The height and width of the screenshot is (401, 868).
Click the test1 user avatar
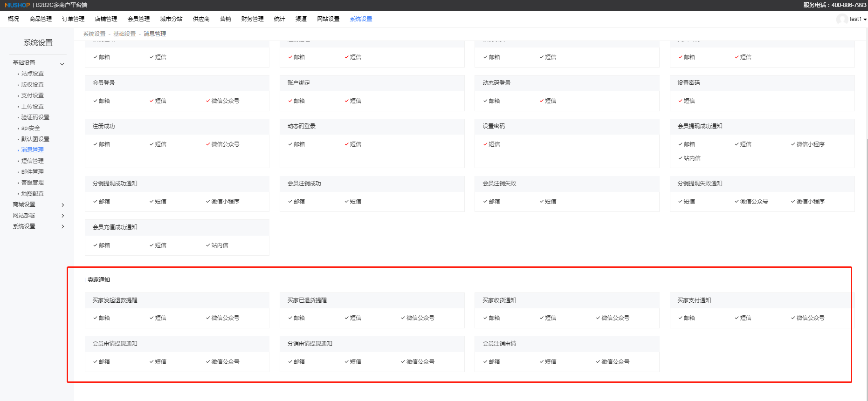coord(841,19)
